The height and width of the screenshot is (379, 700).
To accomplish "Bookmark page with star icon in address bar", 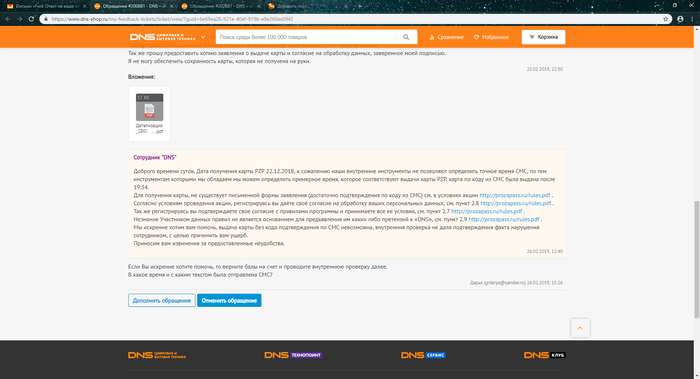I will click(x=666, y=19).
